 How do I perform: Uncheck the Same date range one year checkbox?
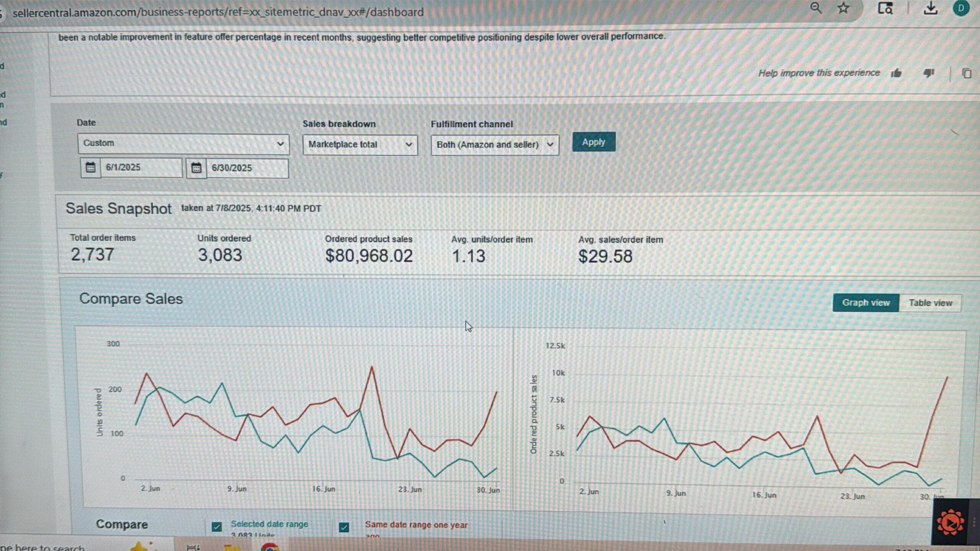344,527
